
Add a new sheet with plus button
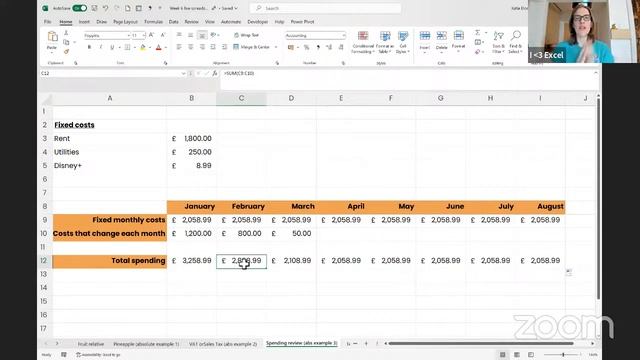click(366, 344)
